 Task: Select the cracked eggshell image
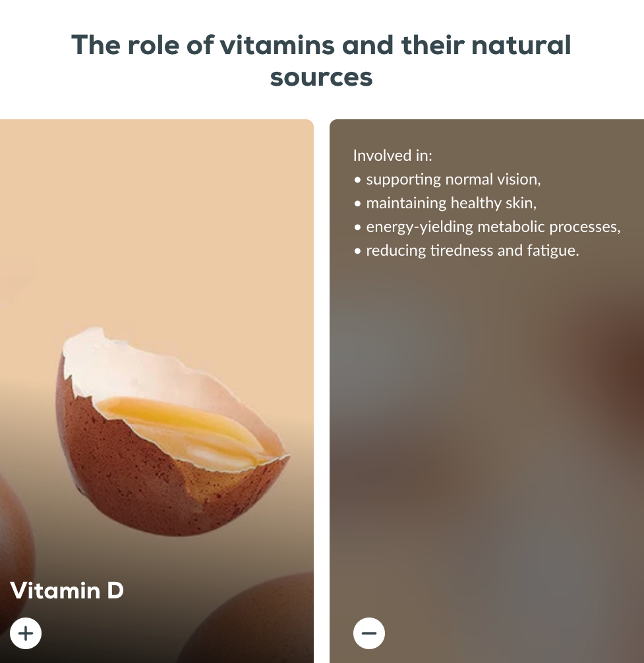point(173,431)
